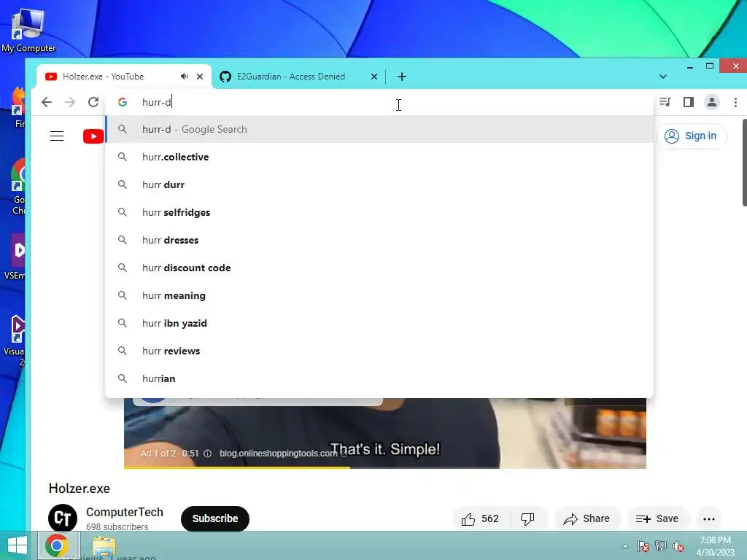The width and height of the screenshot is (747, 560).
Task: Open YouTube hamburger guide menu
Action: point(57,136)
